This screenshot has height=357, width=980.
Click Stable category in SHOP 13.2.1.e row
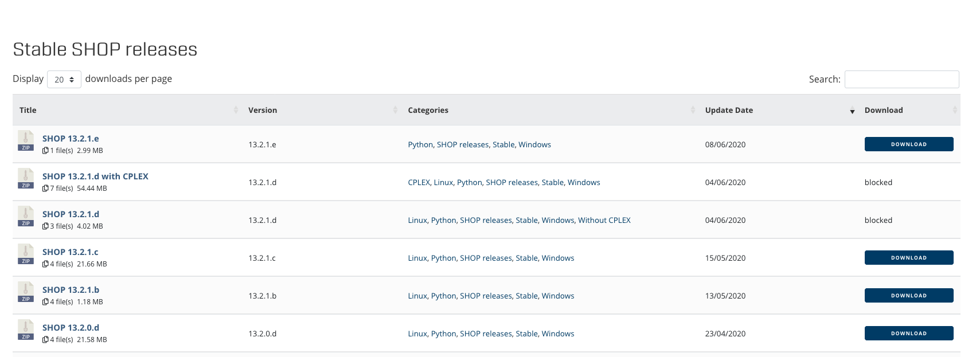click(503, 145)
